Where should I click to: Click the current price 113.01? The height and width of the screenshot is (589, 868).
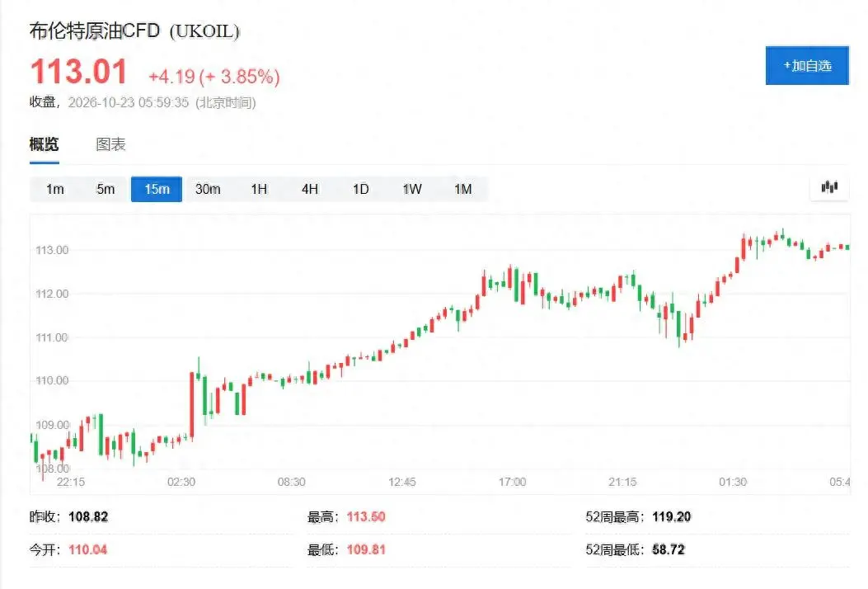(78, 72)
